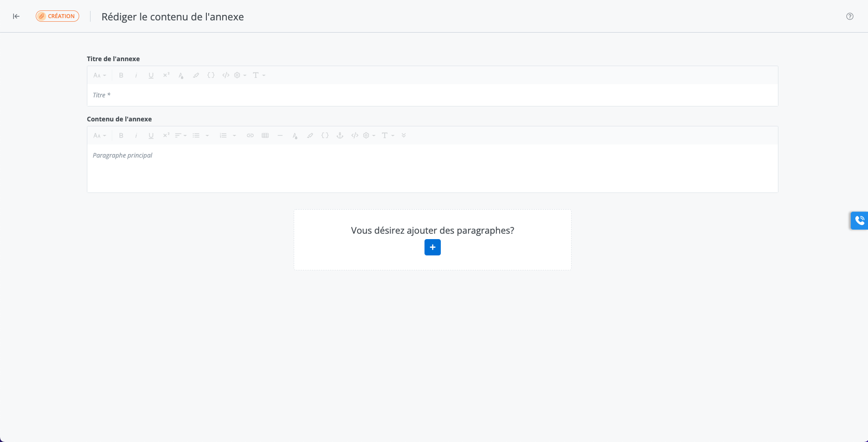Image resolution: width=868 pixels, height=442 pixels.
Task: Insert a link in annex content
Action: (x=250, y=135)
